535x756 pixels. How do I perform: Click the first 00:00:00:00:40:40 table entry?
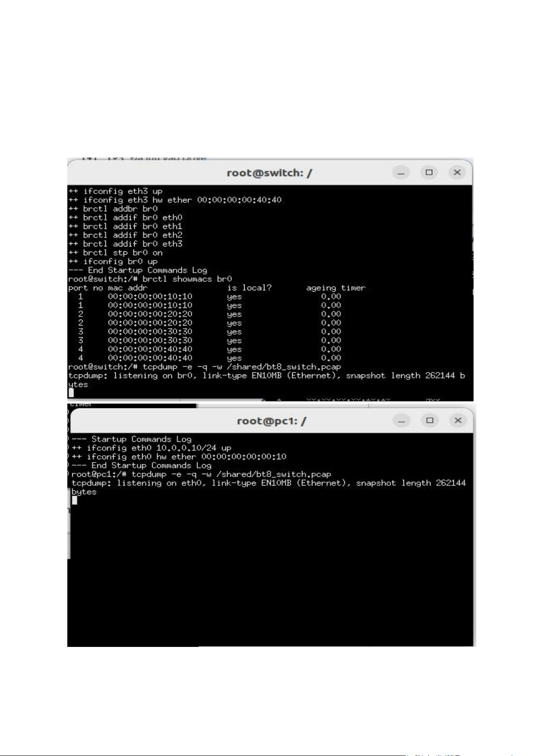[x=150, y=349]
